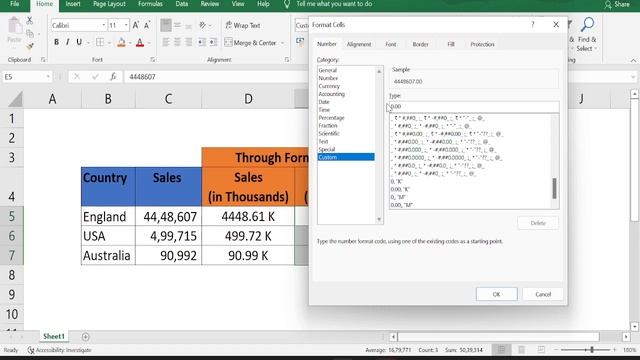640x360 pixels.
Task: Open the Protection tab in Format Cells
Action: coord(482,44)
